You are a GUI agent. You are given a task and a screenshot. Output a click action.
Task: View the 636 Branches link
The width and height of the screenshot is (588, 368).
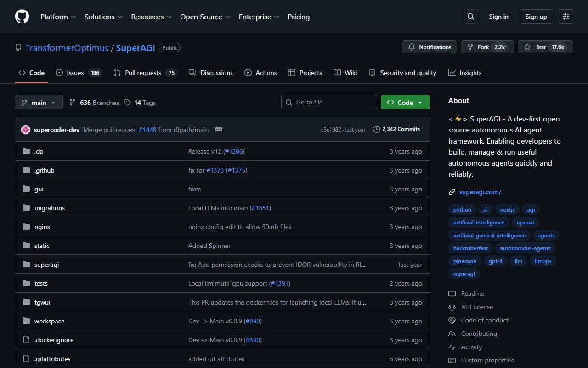point(94,103)
